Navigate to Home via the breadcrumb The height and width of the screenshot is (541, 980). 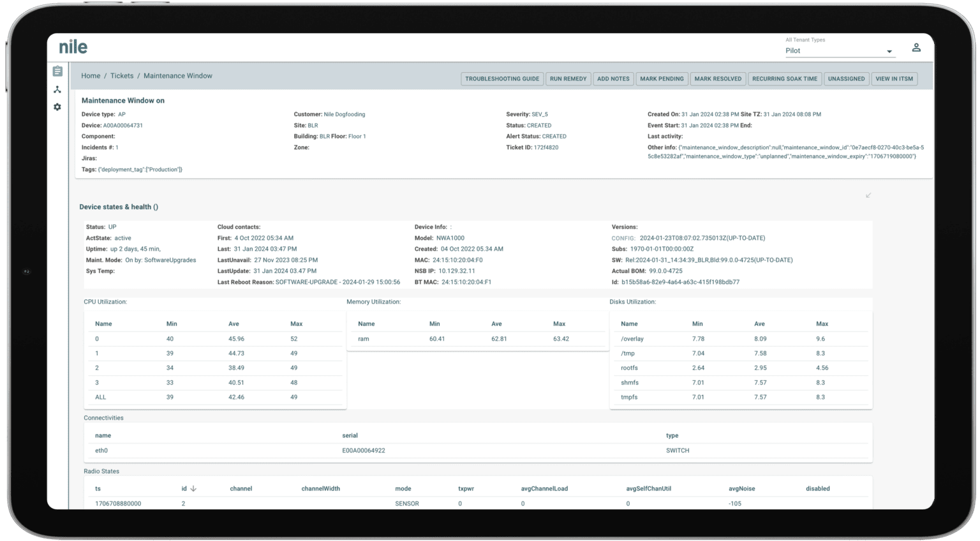coord(91,75)
